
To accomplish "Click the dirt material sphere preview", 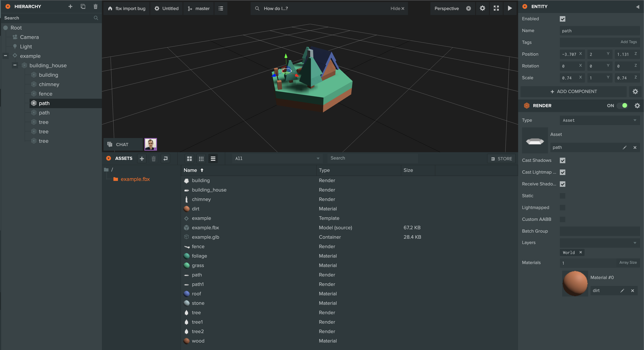I will coord(575,284).
